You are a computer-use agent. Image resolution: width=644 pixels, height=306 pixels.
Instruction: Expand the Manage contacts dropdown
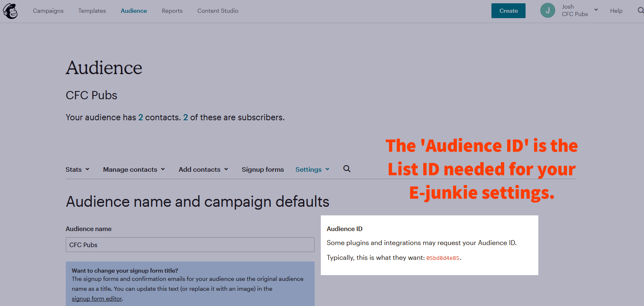click(x=134, y=169)
